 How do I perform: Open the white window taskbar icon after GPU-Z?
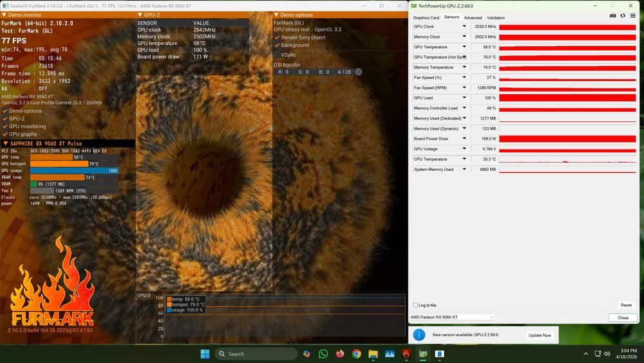(439, 353)
